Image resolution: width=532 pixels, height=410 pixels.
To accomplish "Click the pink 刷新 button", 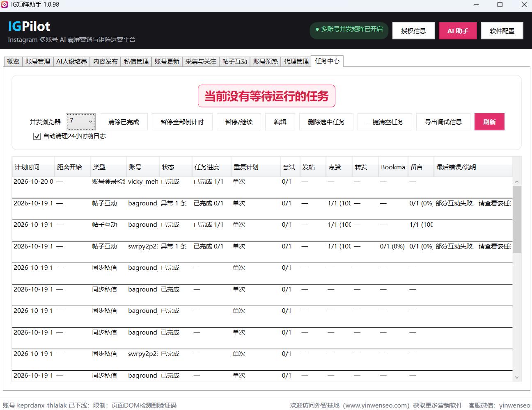I will [489, 122].
